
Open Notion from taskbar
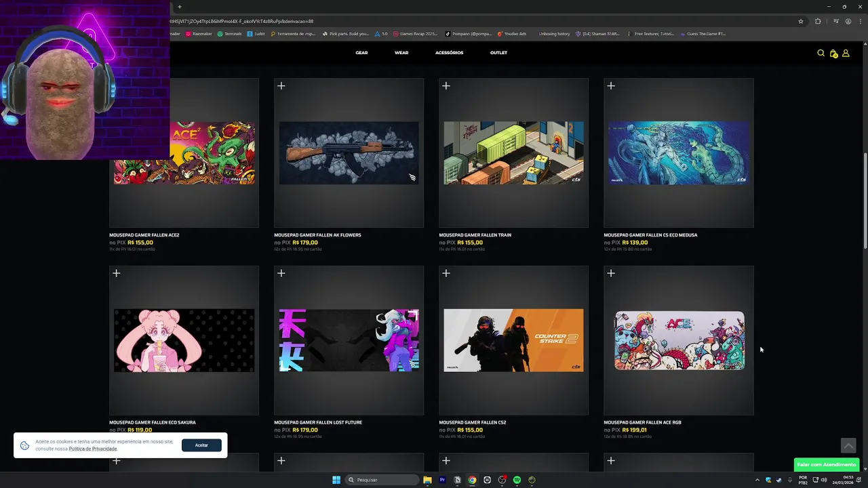(x=457, y=480)
